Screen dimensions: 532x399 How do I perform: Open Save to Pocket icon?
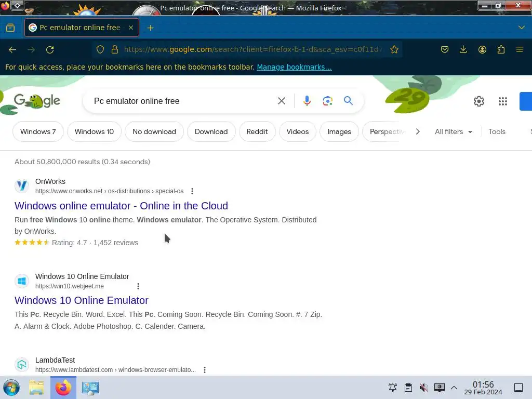[445, 49]
